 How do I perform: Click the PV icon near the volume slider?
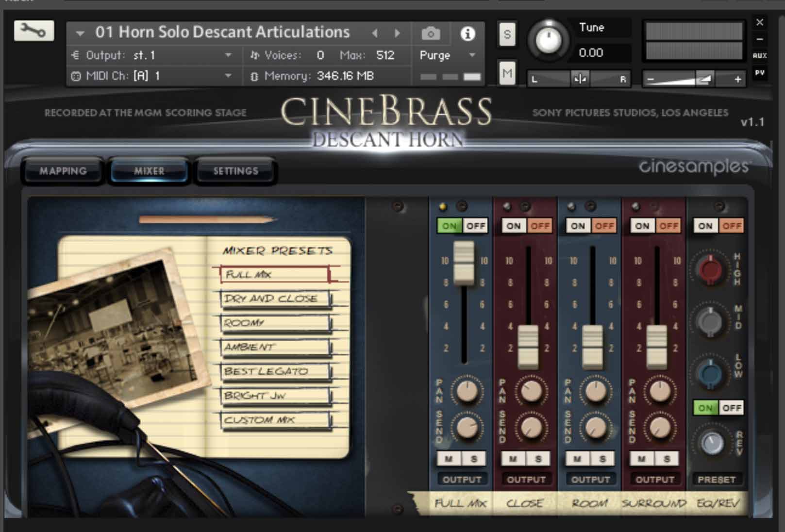point(761,72)
